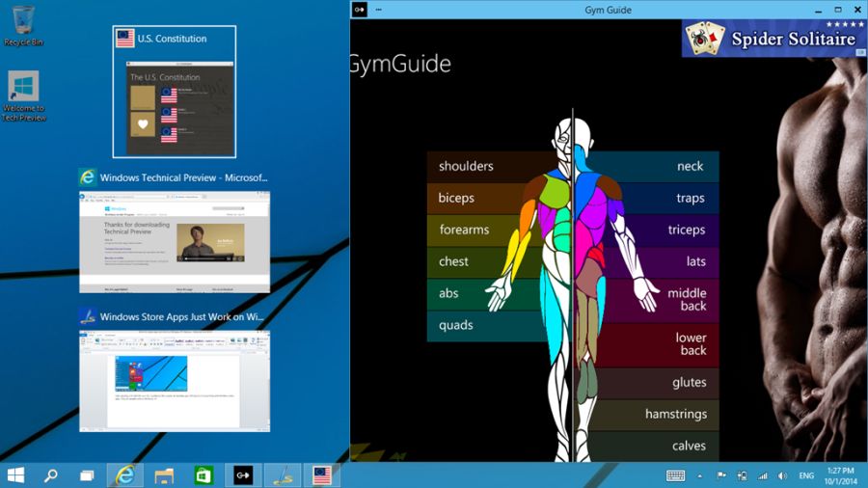Click the ENG language indicator

coord(806,475)
